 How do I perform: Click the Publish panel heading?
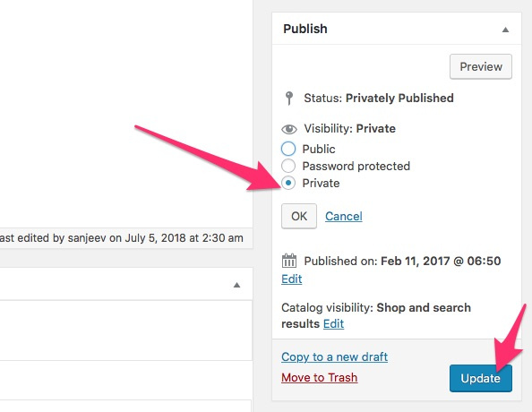pyautogui.click(x=305, y=29)
